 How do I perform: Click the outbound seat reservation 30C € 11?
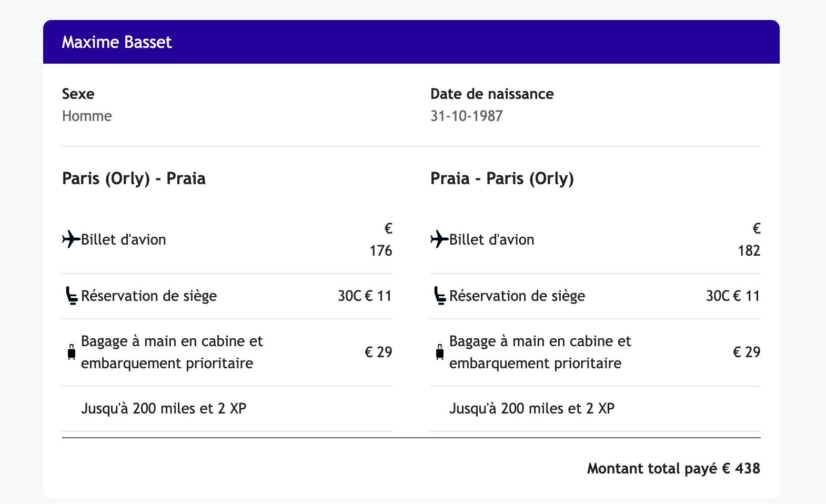[x=365, y=296]
